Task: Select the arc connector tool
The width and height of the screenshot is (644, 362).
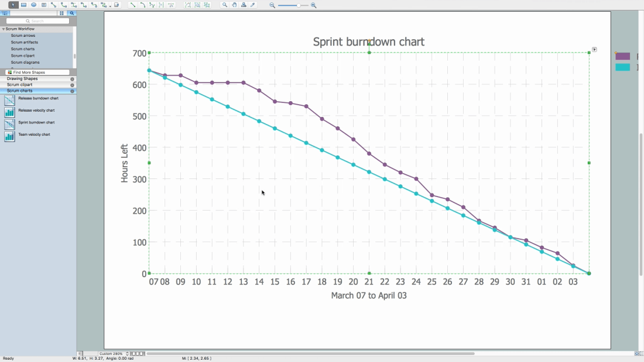Action: pos(64,5)
